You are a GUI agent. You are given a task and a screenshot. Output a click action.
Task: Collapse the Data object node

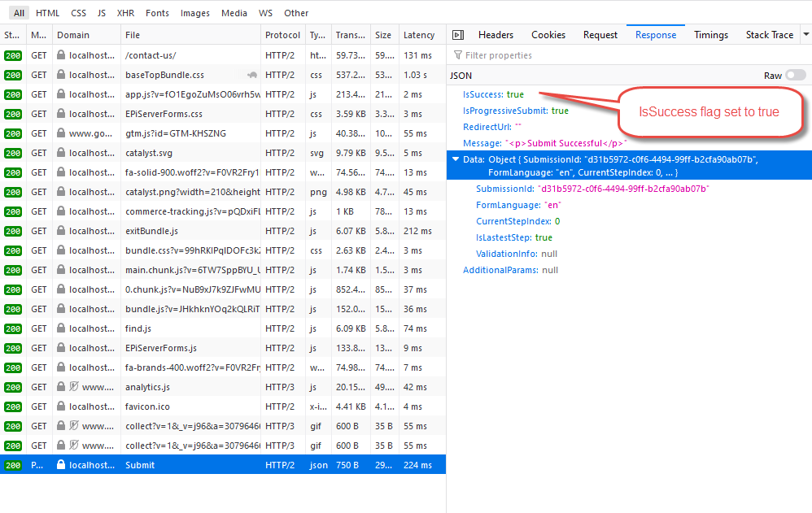456,159
